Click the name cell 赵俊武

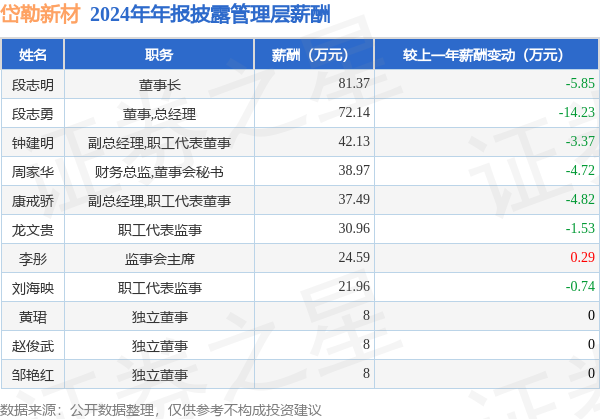coord(33,346)
